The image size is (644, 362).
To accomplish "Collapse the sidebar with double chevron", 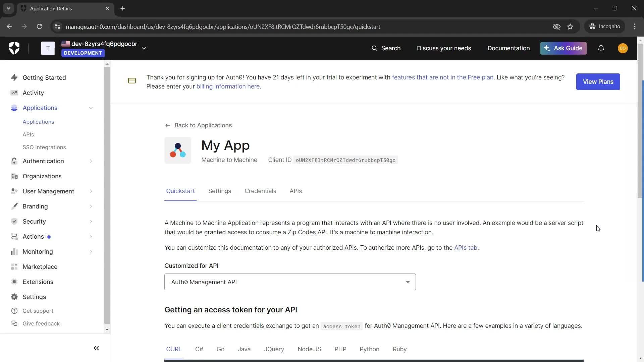I will pyautogui.click(x=96, y=348).
